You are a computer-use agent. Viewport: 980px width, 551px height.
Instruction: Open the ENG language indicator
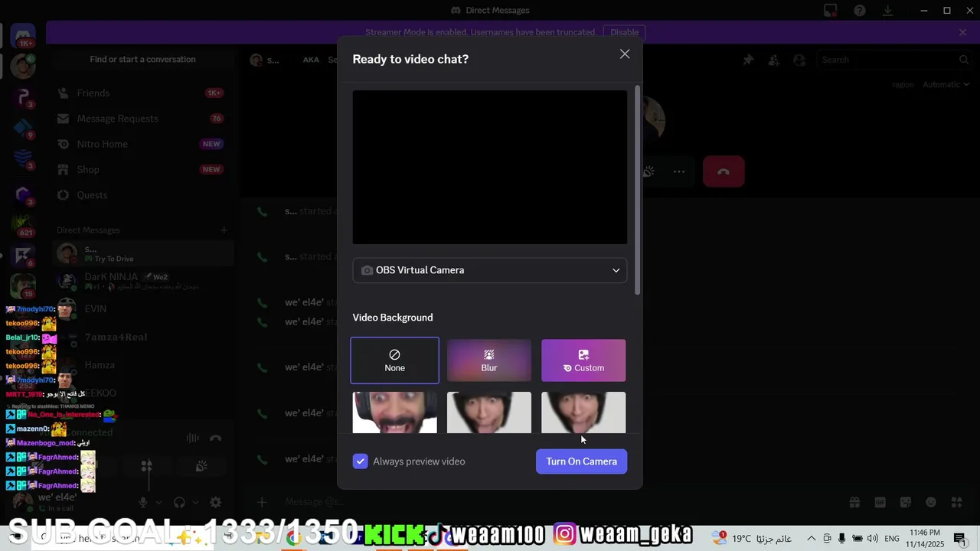(x=892, y=539)
